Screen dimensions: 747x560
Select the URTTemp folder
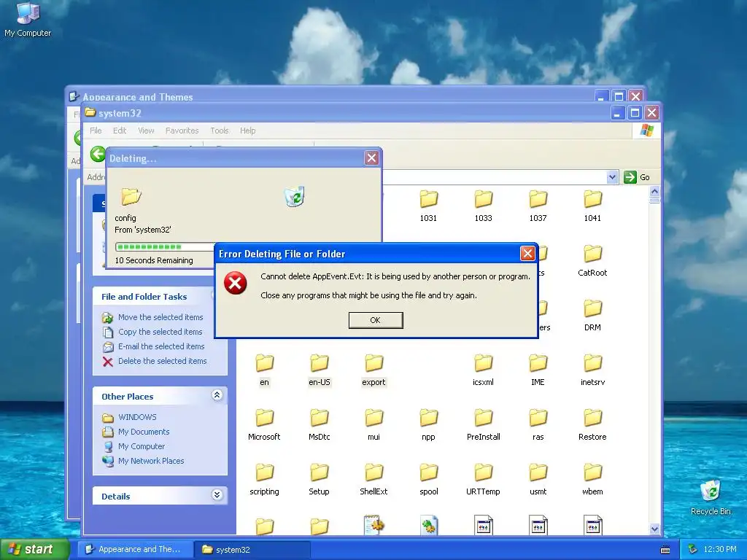click(483, 480)
